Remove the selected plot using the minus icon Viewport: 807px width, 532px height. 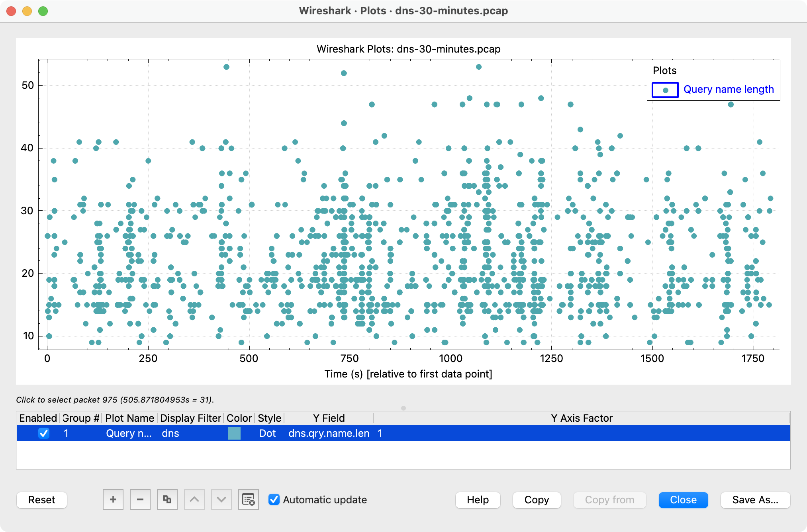click(x=140, y=499)
